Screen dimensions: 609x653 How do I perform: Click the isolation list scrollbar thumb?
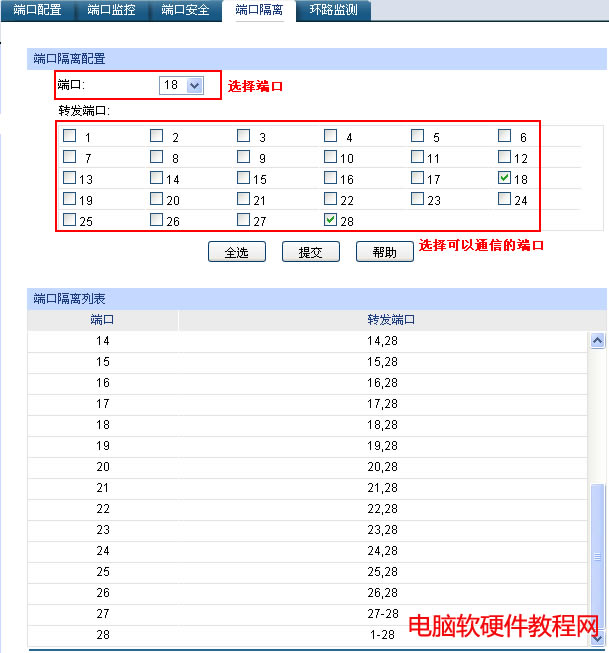[598, 555]
